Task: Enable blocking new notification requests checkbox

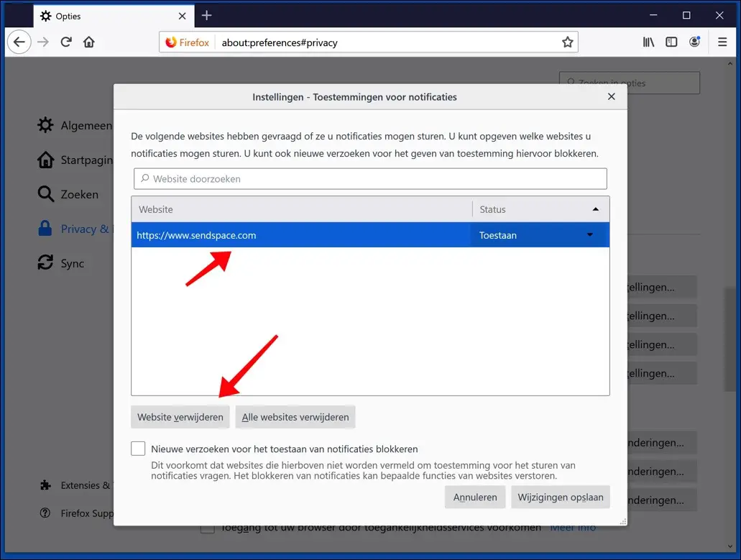Action: click(138, 449)
